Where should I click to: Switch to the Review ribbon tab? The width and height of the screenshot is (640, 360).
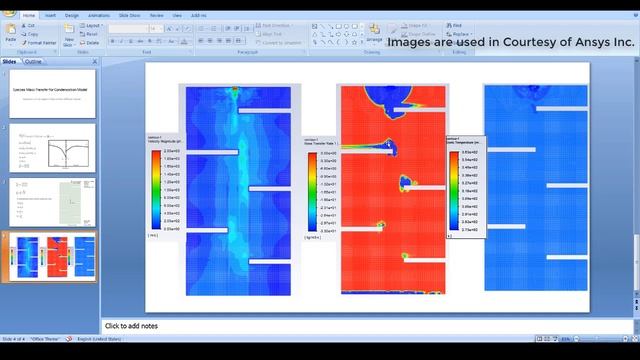(x=157, y=16)
